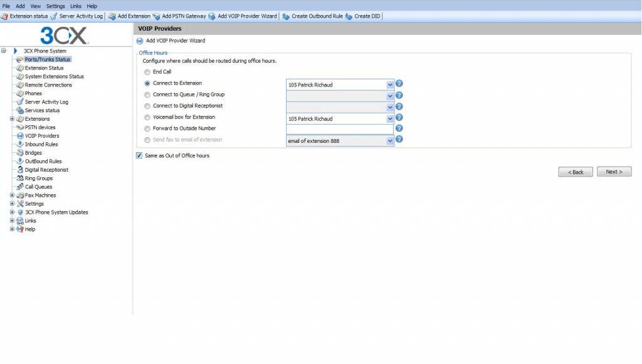Click the Forward to Outside Number text field

pyautogui.click(x=339, y=129)
